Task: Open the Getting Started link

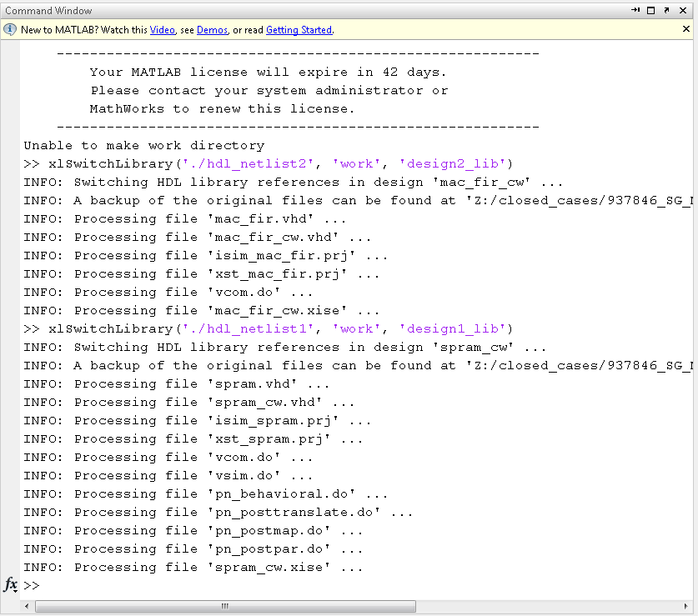Action: click(299, 30)
